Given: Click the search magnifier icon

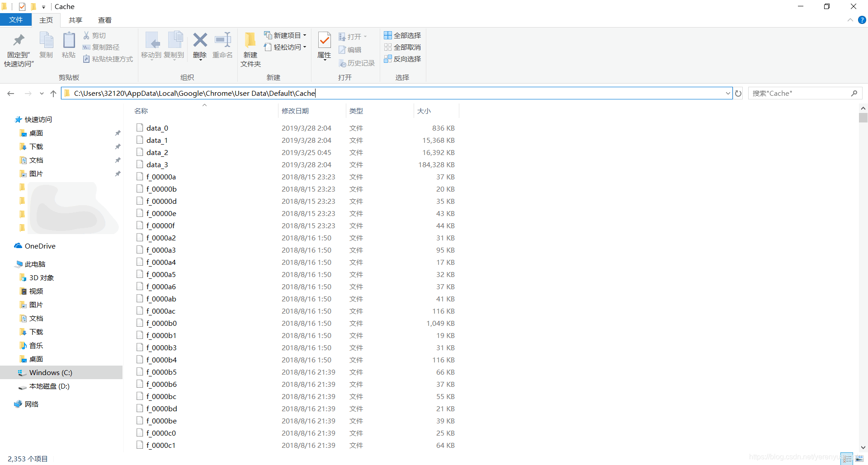Looking at the screenshot, I should click(x=854, y=94).
